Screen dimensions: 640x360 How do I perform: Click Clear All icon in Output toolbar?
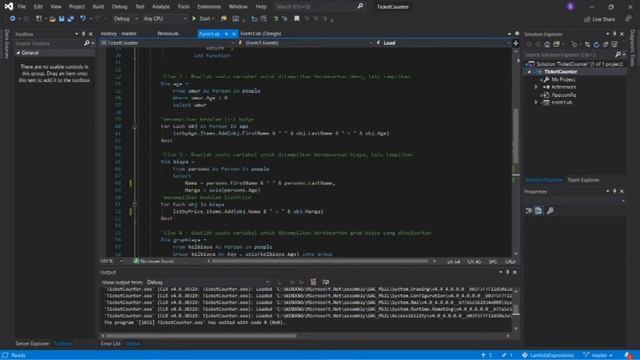coord(313,282)
